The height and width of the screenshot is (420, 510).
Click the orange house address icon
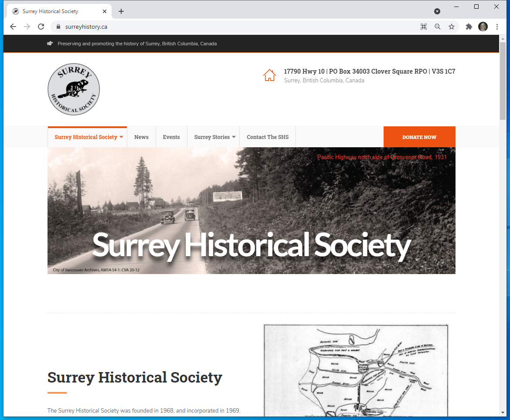269,75
